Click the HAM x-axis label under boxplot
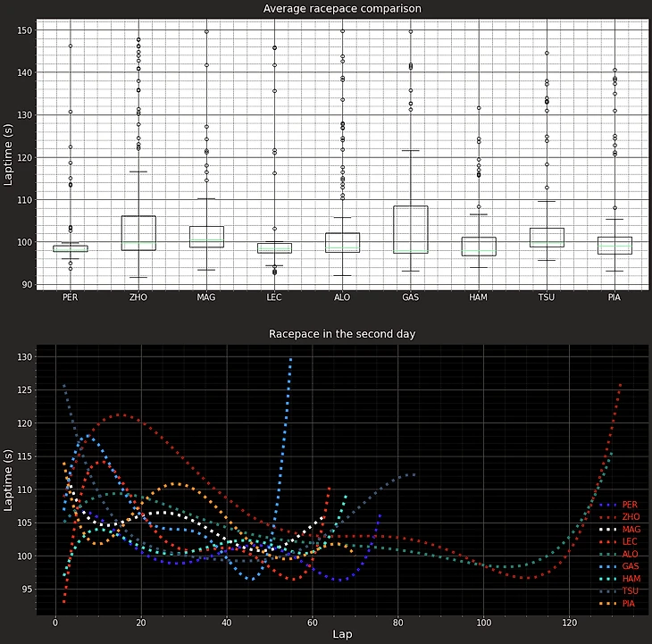 [478, 297]
